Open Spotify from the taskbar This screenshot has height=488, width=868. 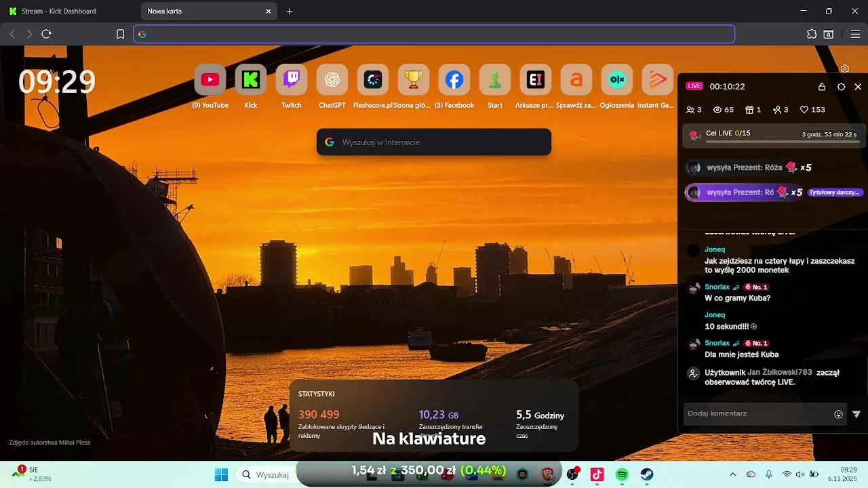622,474
